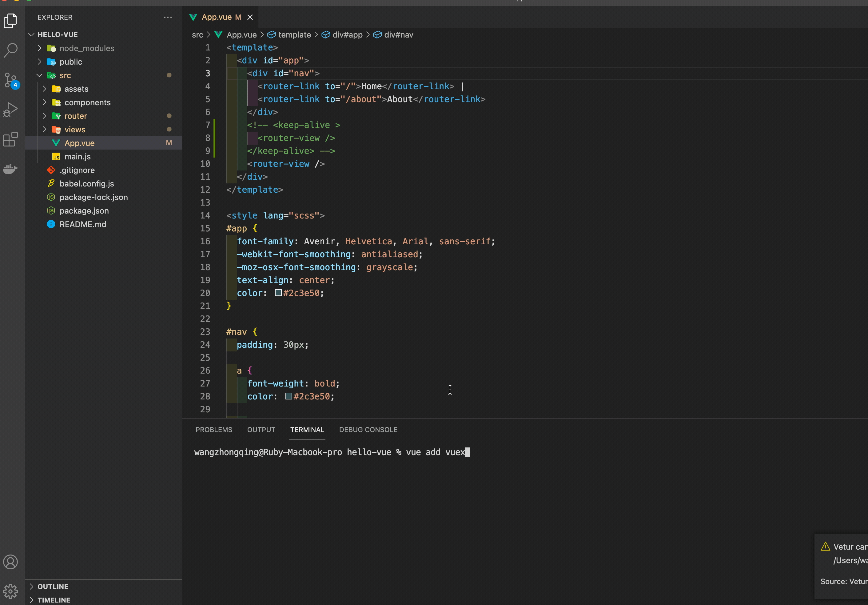Open Source Control view with 4 changes

pyautogui.click(x=10, y=80)
